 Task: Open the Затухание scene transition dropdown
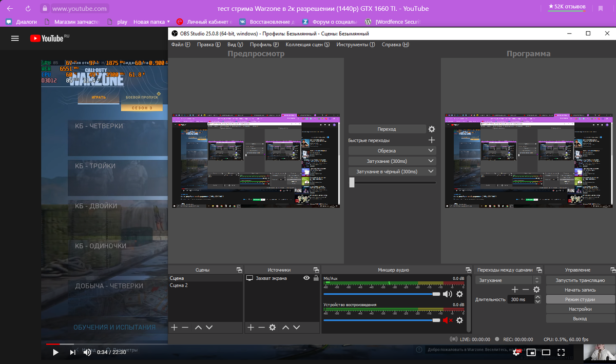(x=508, y=280)
